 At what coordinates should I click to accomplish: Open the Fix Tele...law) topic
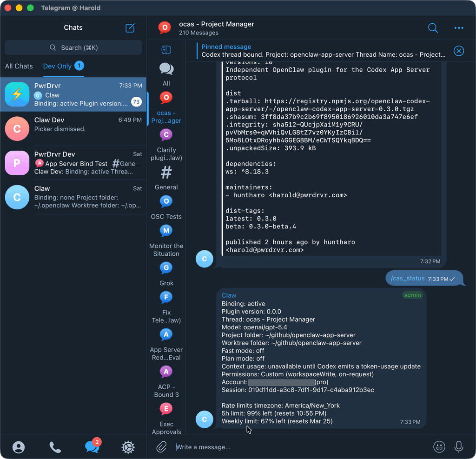click(166, 307)
